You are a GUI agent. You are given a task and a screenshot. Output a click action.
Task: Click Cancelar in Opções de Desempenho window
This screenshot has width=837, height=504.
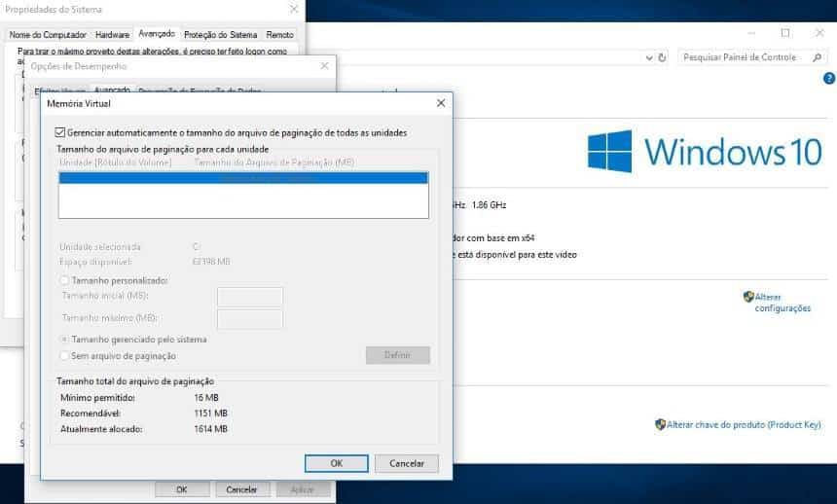[241, 489]
